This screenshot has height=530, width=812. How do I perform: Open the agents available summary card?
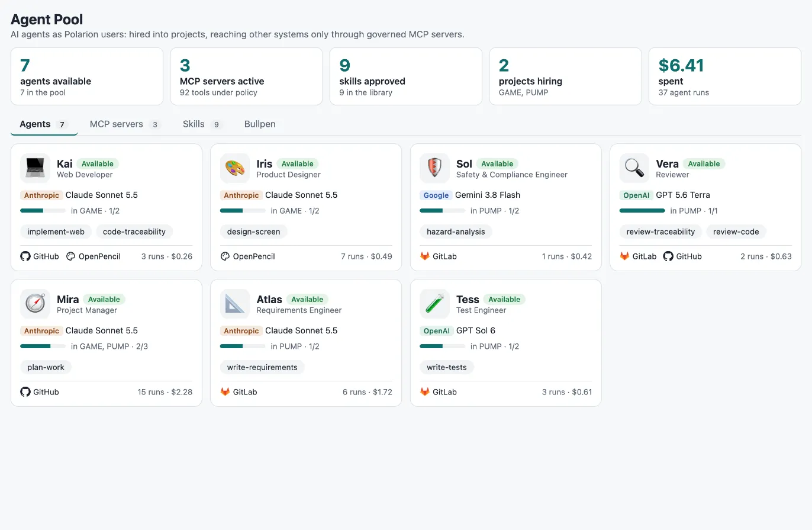87,76
